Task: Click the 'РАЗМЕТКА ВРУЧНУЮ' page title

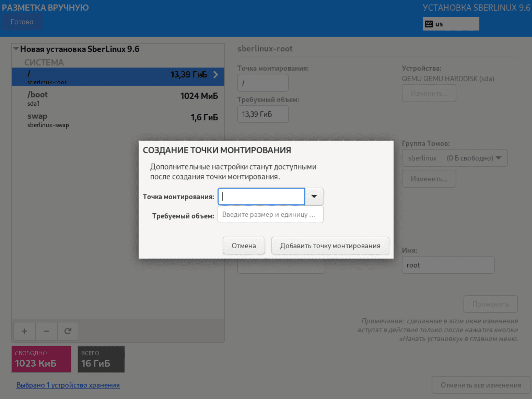Action: tap(45, 8)
